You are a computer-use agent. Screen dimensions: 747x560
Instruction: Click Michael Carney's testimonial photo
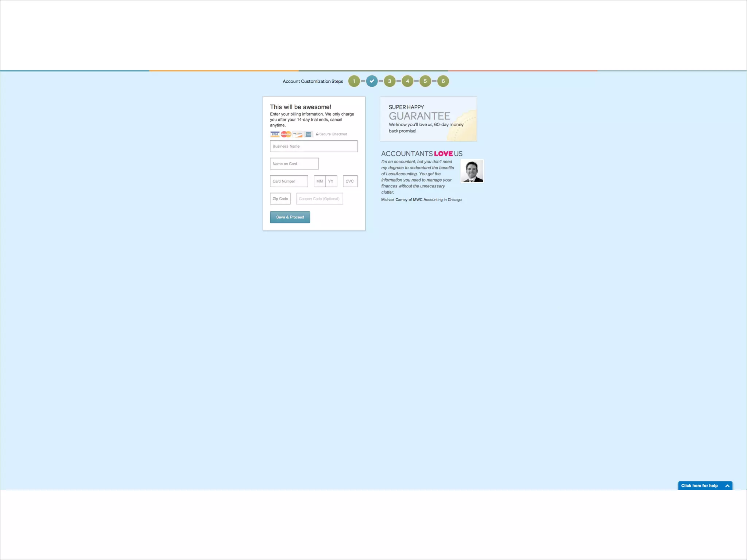(472, 171)
